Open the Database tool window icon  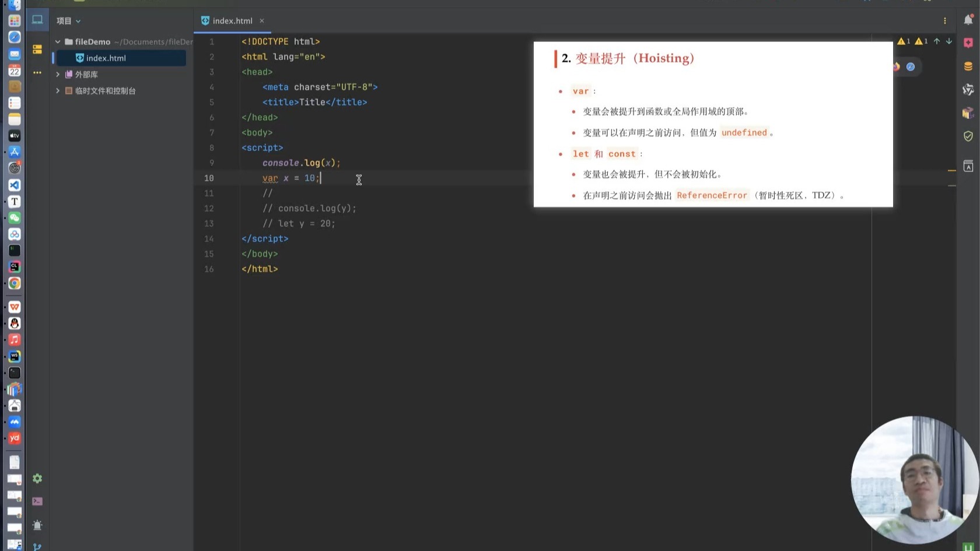[x=968, y=66]
